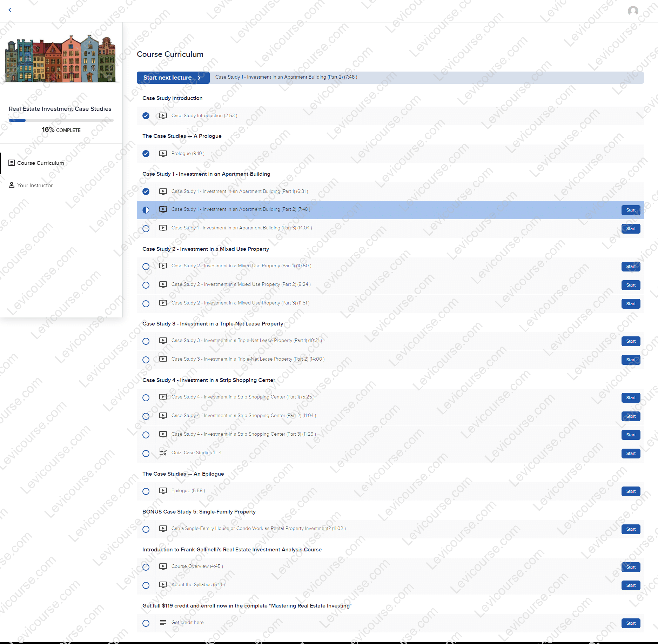
Task: Click the video icon beside Prologue lecture
Action: tap(163, 154)
